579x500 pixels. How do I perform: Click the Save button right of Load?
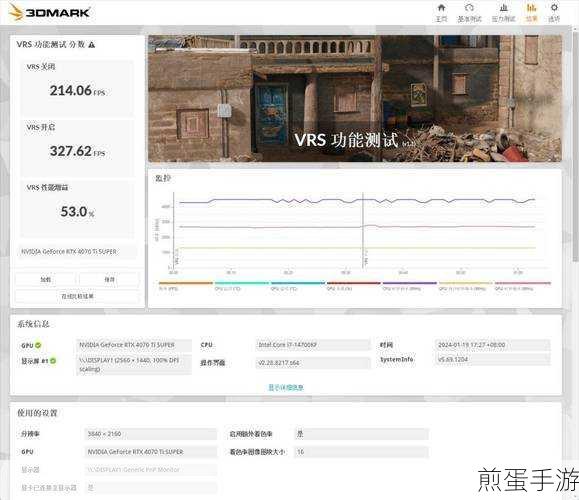point(109,280)
